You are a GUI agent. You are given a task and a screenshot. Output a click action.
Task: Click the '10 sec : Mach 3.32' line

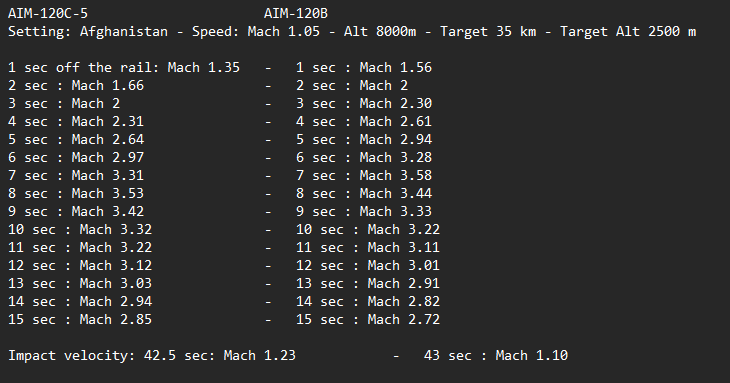80,229
